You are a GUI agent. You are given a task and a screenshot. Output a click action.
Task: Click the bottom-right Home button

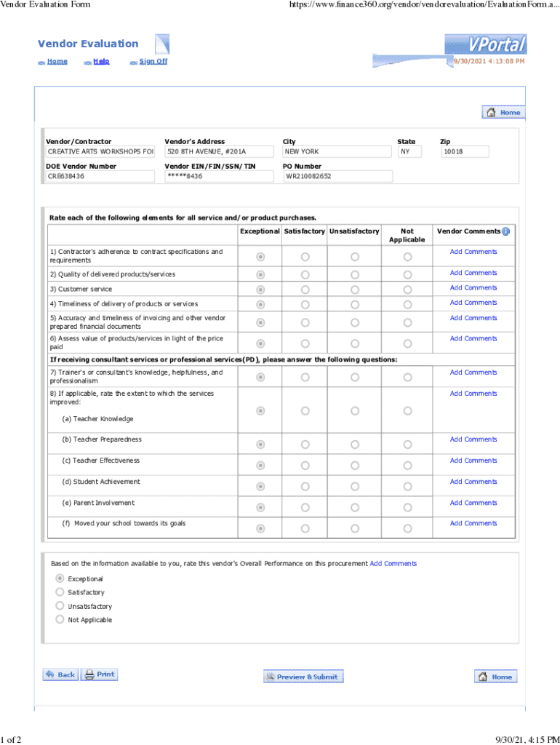tap(496, 677)
